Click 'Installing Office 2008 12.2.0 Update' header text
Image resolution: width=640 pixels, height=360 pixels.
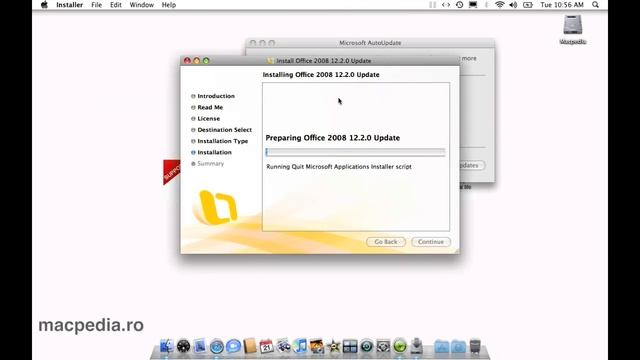pyautogui.click(x=321, y=75)
